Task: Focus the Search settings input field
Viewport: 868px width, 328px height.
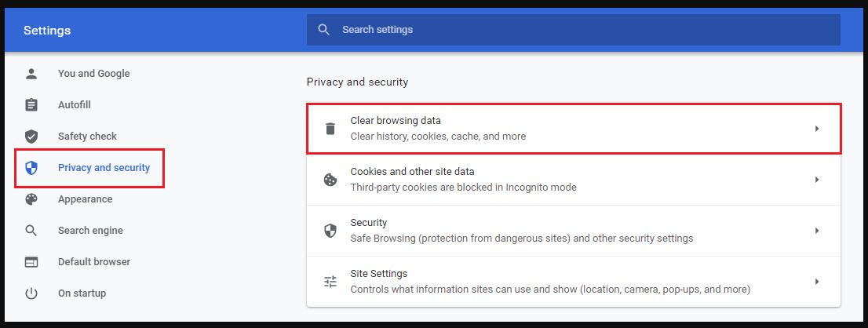Action: pyautogui.click(x=581, y=30)
